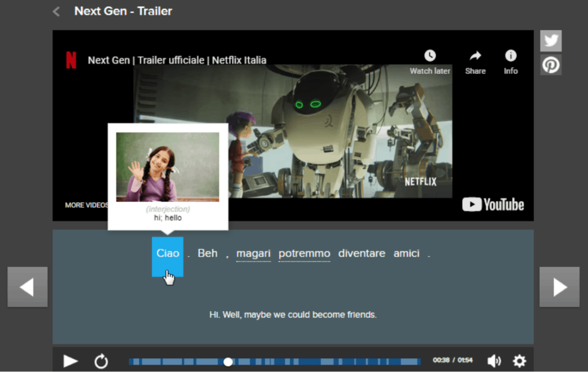
Task: Open the YouTube logo link
Action: (493, 205)
